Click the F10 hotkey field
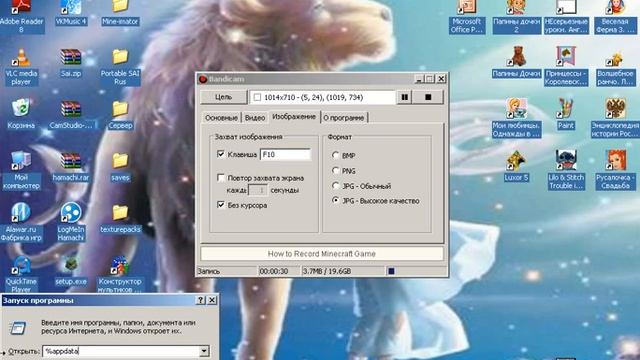The height and width of the screenshot is (360, 640). click(x=285, y=154)
